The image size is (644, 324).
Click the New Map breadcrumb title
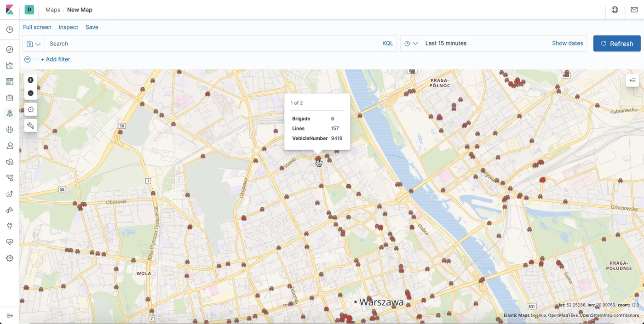coord(80,10)
